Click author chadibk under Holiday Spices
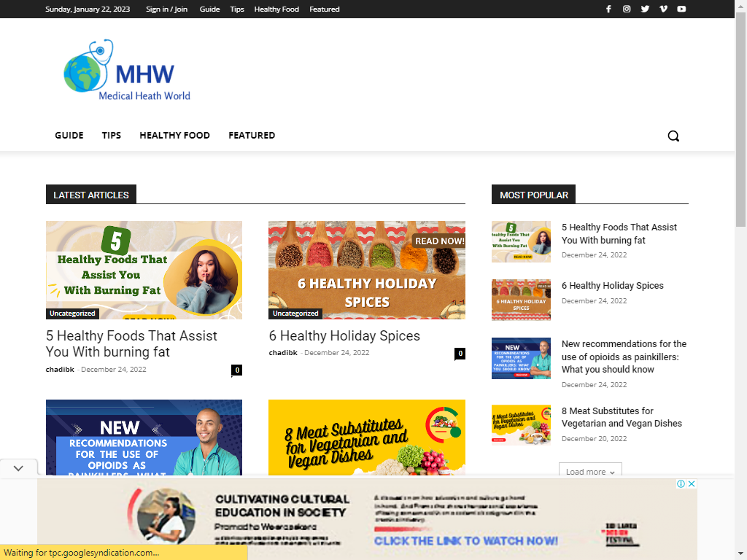The height and width of the screenshot is (560, 747). (283, 353)
